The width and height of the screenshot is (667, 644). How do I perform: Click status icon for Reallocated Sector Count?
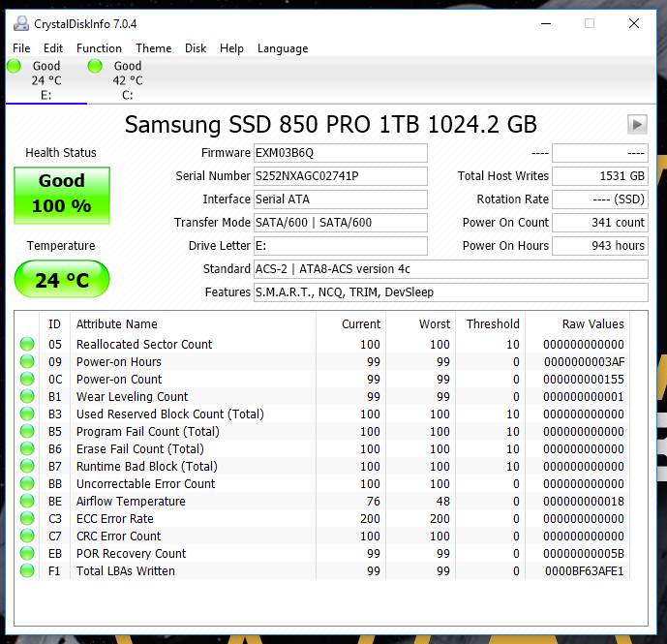27,344
